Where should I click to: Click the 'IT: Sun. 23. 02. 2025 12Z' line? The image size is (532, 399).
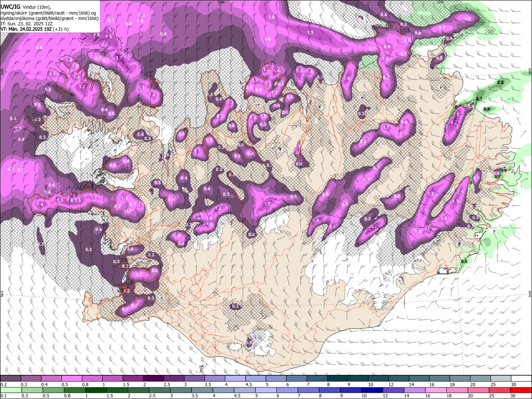click(x=27, y=24)
